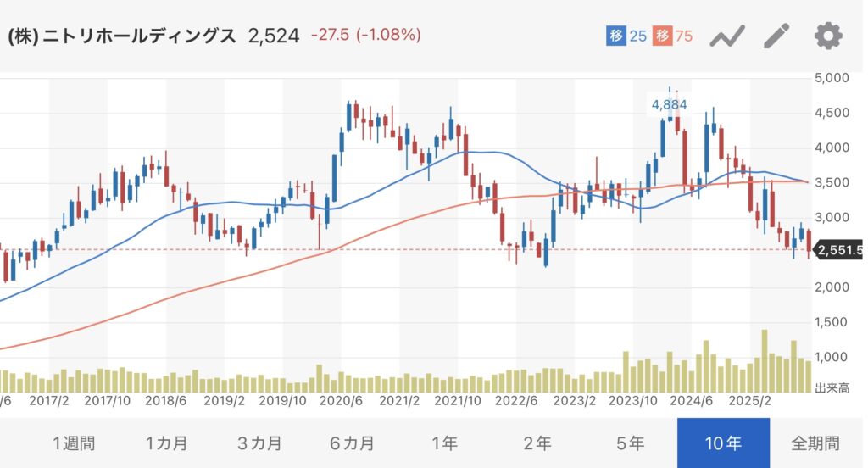Select the 1年 time range
The image size is (868, 468).
tap(445, 443)
